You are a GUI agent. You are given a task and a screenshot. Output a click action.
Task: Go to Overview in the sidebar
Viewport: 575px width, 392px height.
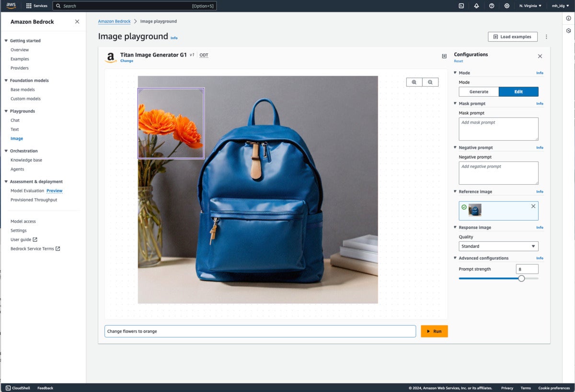(x=20, y=50)
